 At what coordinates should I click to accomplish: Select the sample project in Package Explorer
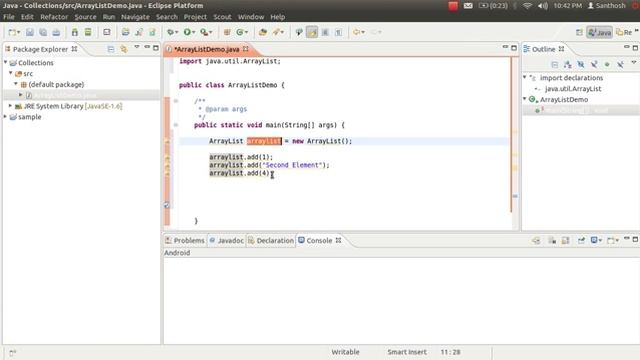[29, 117]
